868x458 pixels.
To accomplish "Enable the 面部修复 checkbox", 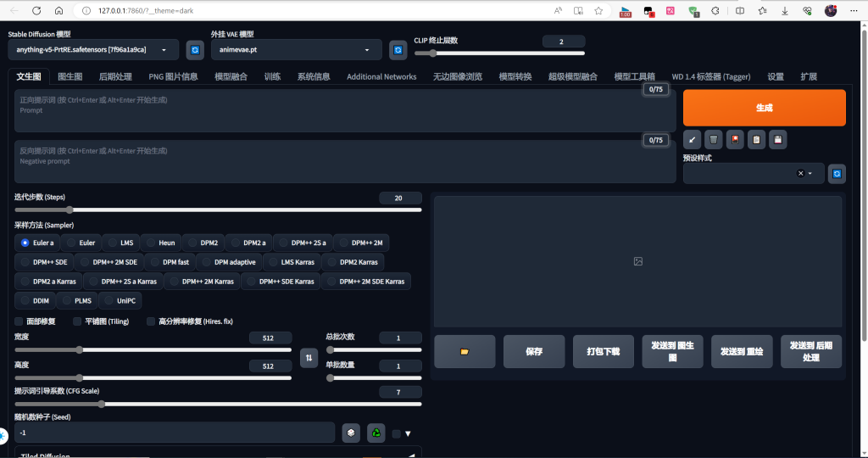I will tap(19, 321).
